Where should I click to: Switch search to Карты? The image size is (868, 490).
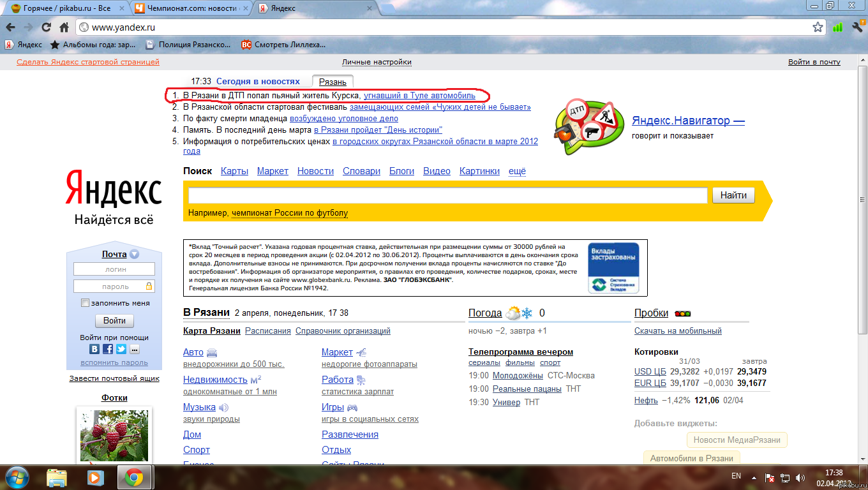[234, 171]
